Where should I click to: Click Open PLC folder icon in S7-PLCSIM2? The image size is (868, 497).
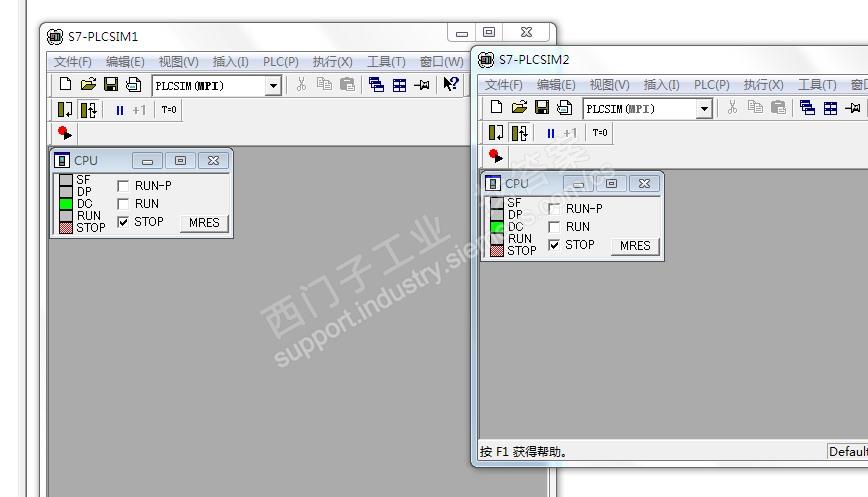[519, 107]
